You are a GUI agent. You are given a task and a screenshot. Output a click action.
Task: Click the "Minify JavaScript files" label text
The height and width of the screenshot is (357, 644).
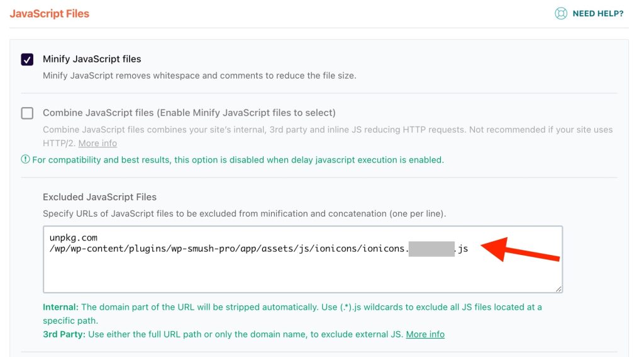(92, 59)
